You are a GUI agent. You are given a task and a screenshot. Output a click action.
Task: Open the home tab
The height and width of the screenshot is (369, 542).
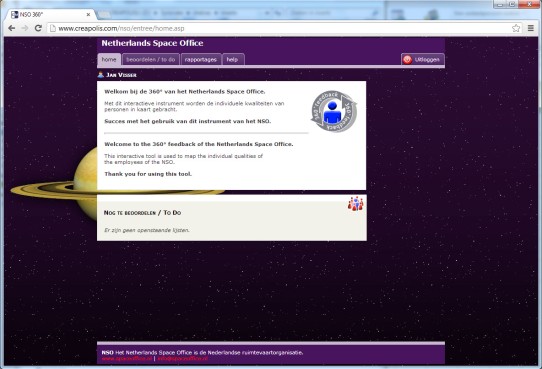[109, 59]
